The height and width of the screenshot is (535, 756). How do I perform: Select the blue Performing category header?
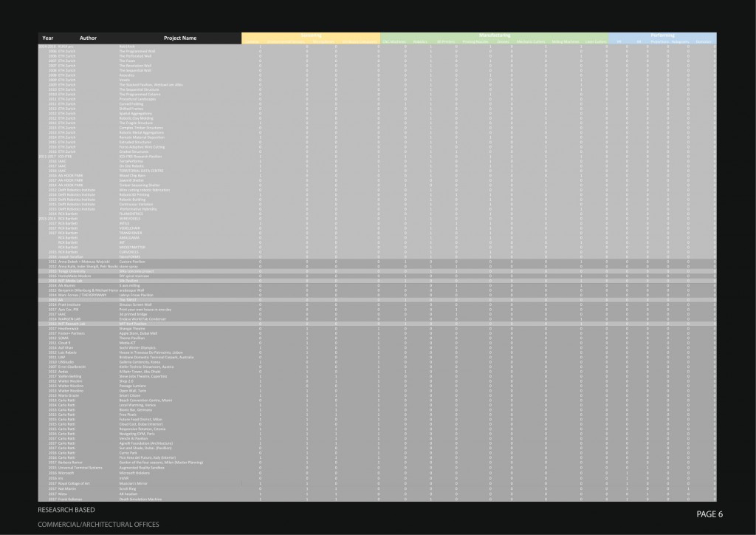pyautogui.click(x=661, y=35)
